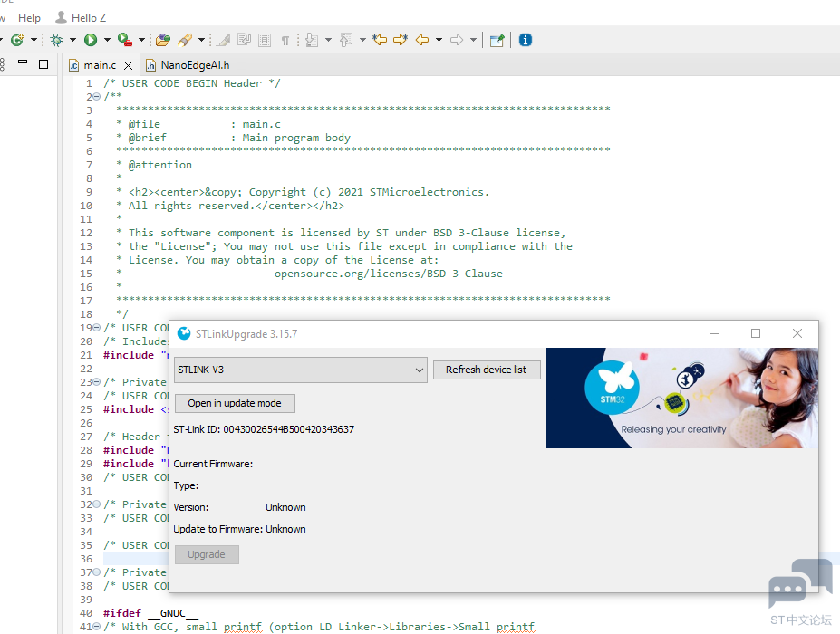
Task: Open Next Annotation dropdown arrow
Action: click(328, 40)
